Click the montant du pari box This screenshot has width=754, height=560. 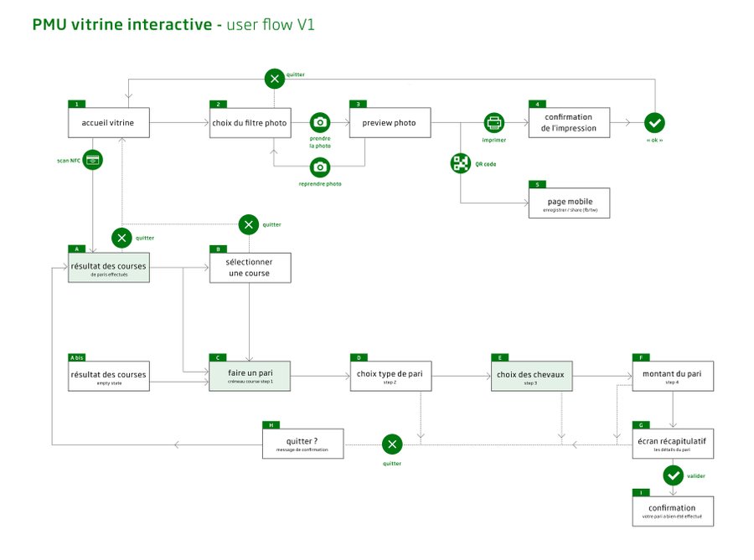(672, 376)
